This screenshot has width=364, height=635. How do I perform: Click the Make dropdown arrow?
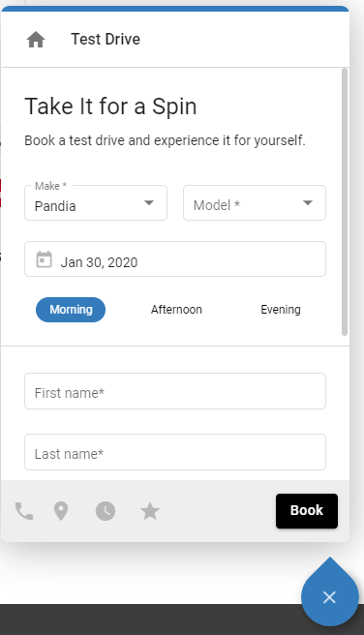click(x=149, y=203)
